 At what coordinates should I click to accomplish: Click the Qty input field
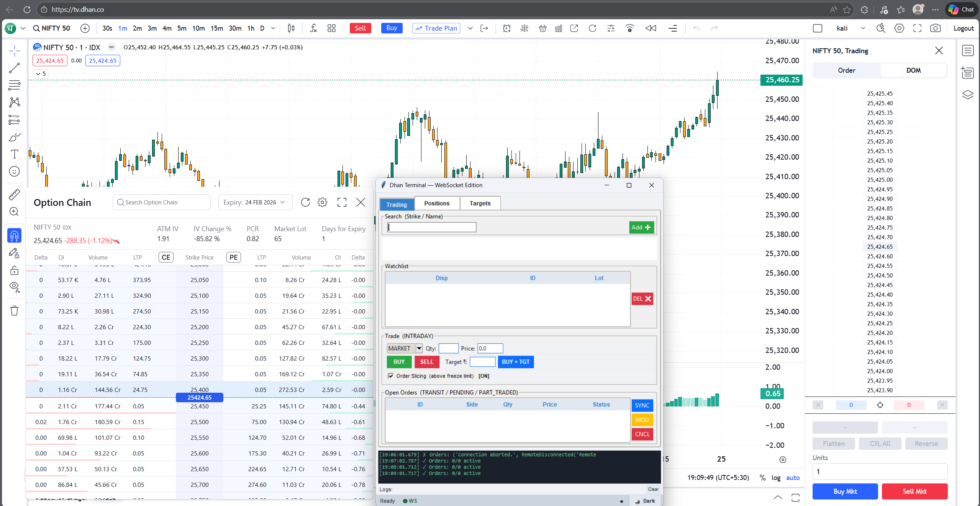(x=448, y=348)
